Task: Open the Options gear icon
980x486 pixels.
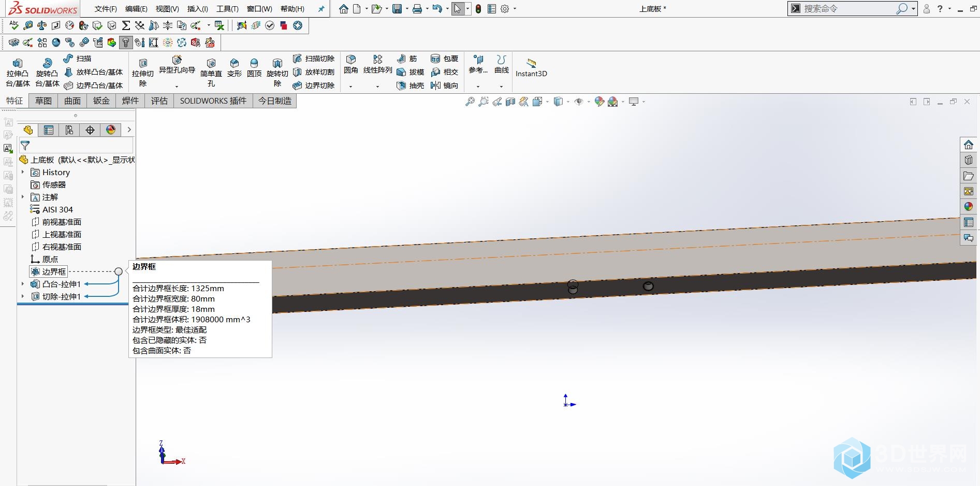Action: (x=505, y=9)
